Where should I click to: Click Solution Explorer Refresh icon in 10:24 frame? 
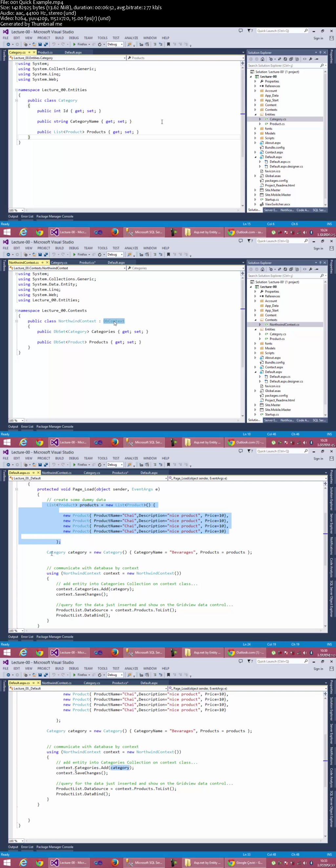285,59
